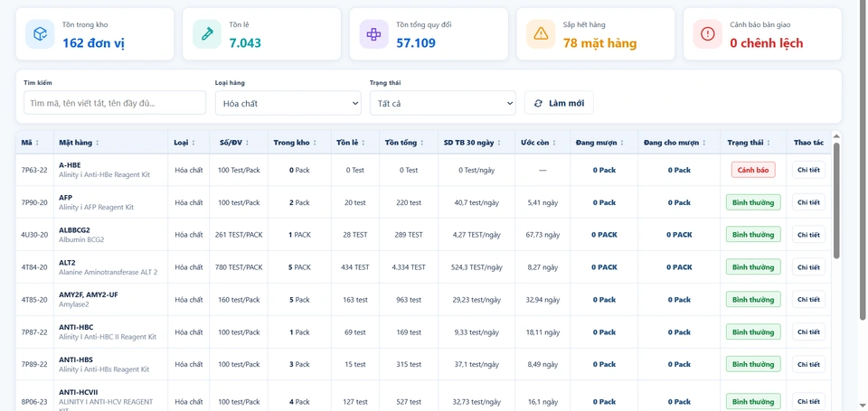Click the 7.043 Tồn lẻ value
The width and height of the screenshot is (868, 411).
(245, 43)
